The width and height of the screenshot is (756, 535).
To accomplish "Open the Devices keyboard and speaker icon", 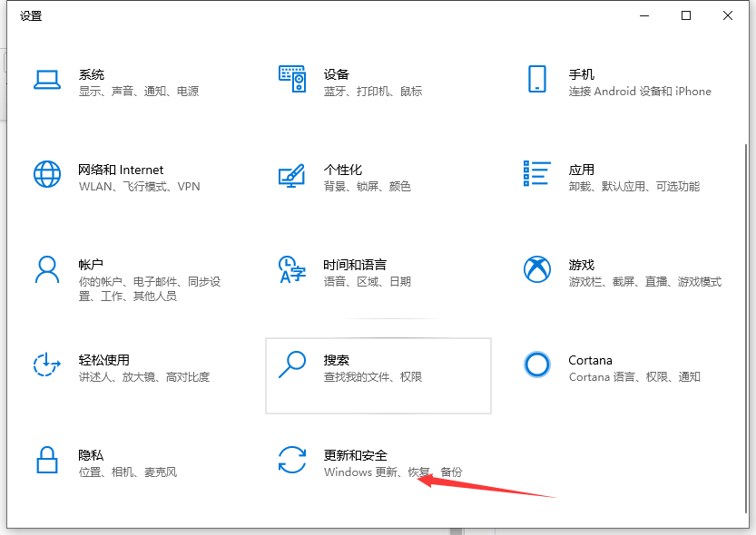I will [292, 80].
